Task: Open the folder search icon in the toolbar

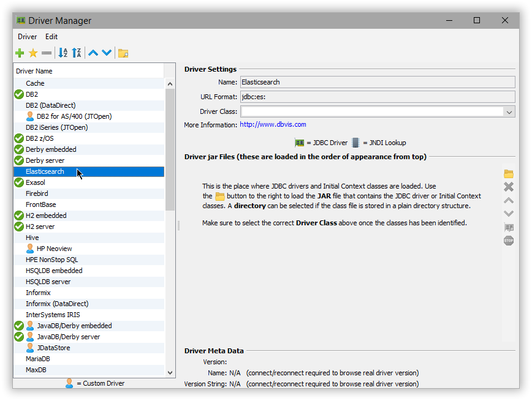Action: pyautogui.click(x=122, y=53)
